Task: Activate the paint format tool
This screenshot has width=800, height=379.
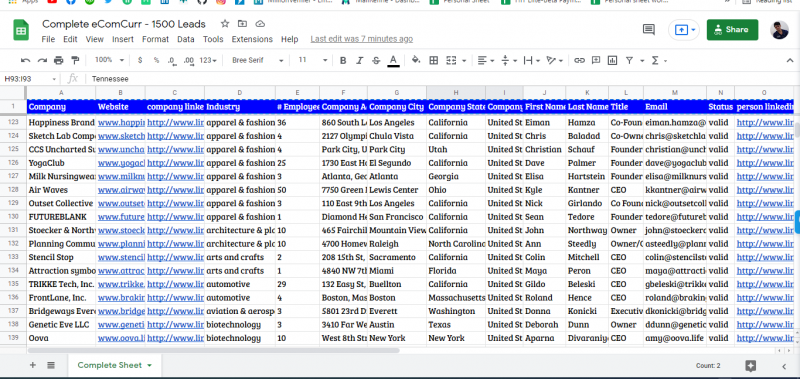Action: click(x=76, y=60)
